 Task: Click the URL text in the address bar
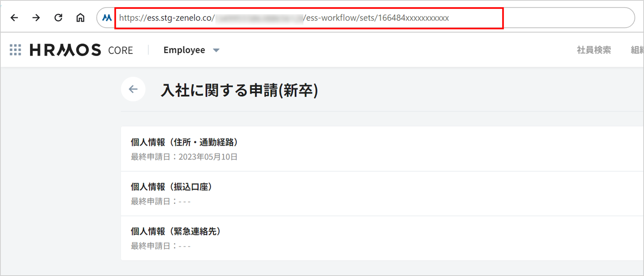pyautogui.click(x=283, y=18)
